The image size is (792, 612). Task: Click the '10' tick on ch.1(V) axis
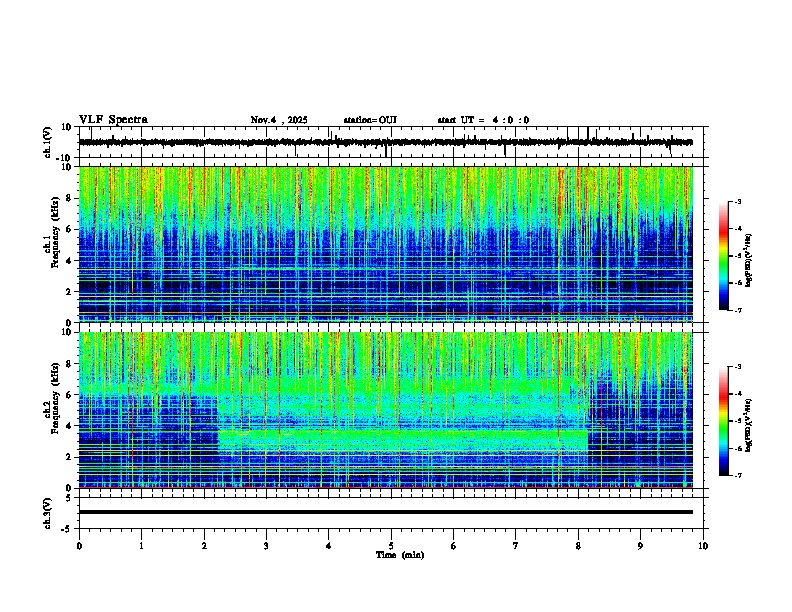coord(67,127)
